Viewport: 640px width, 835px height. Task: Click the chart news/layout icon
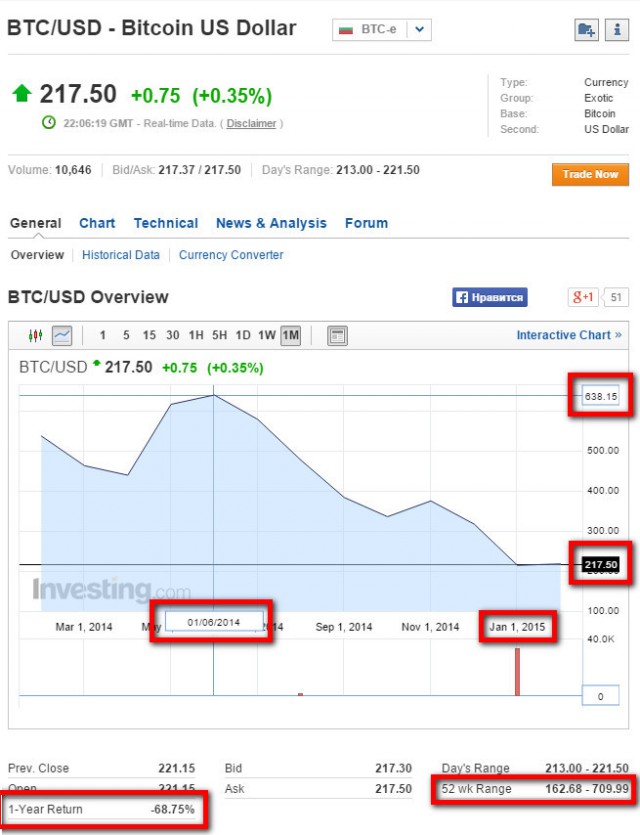click(x=337, y=335)
